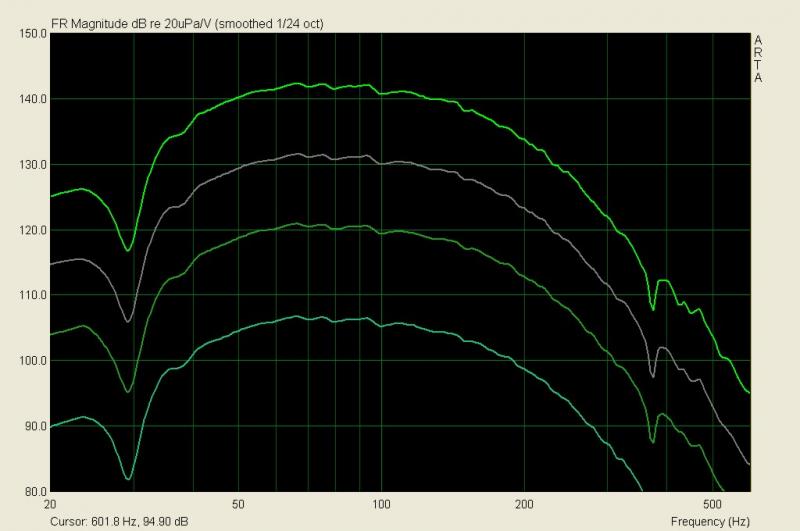Click the 80.0 y-axis value
This screenshot has width=800, height=531.
36,492
